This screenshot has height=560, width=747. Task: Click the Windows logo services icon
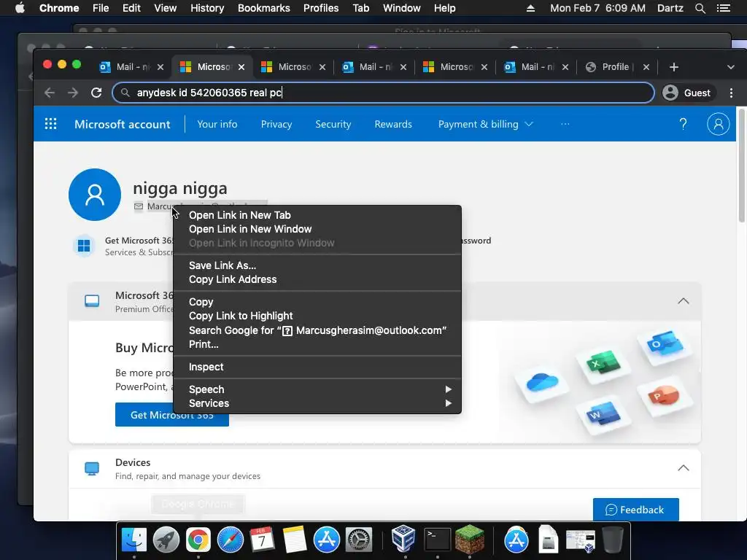click(x=84, y=246)
